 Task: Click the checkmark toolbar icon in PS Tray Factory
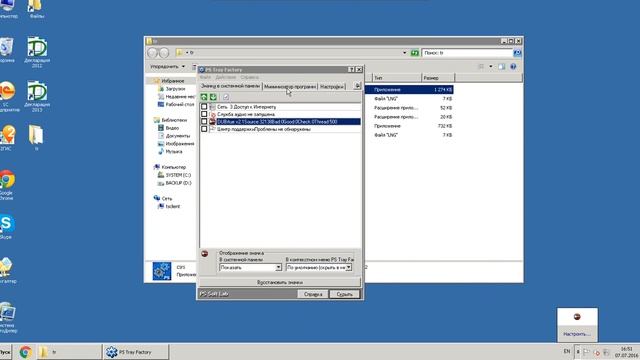click(x=226, y=97)
